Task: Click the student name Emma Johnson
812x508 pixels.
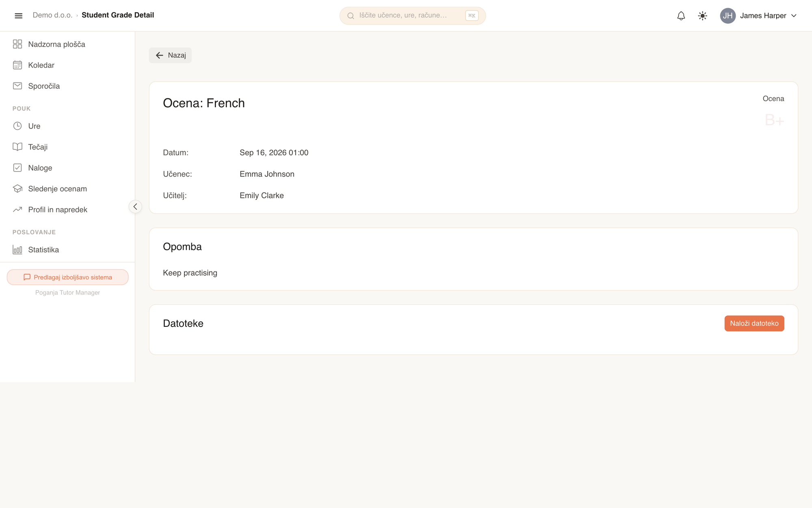Action: click(x=267, y=174)
